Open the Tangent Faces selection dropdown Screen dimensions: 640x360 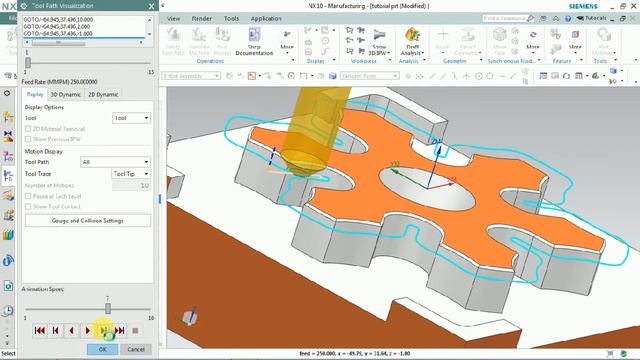(369, 76)
